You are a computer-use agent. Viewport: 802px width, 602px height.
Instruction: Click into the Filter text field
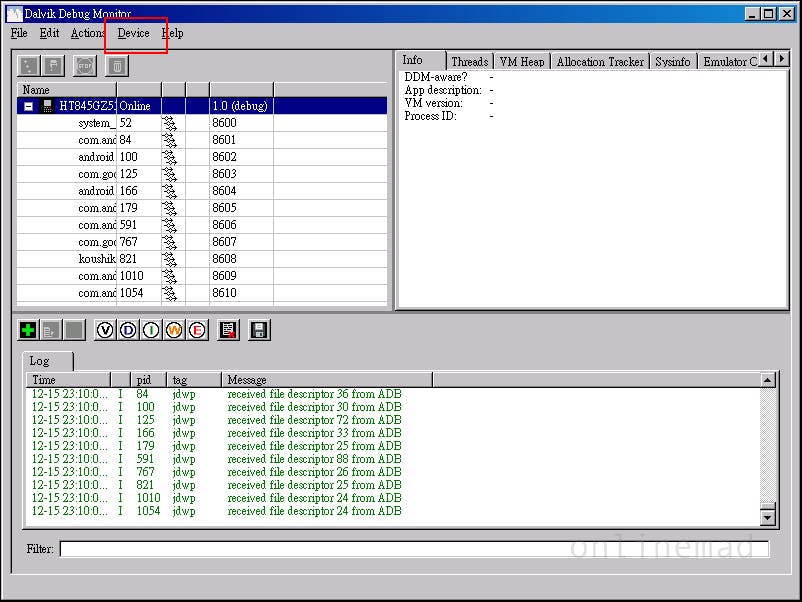tap(413, 549)
